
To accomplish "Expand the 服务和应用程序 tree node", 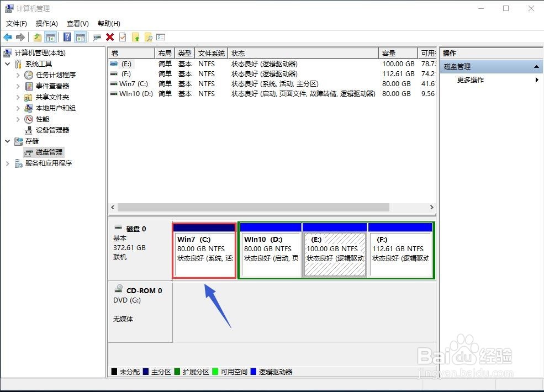I will click(x=7, y=163).
